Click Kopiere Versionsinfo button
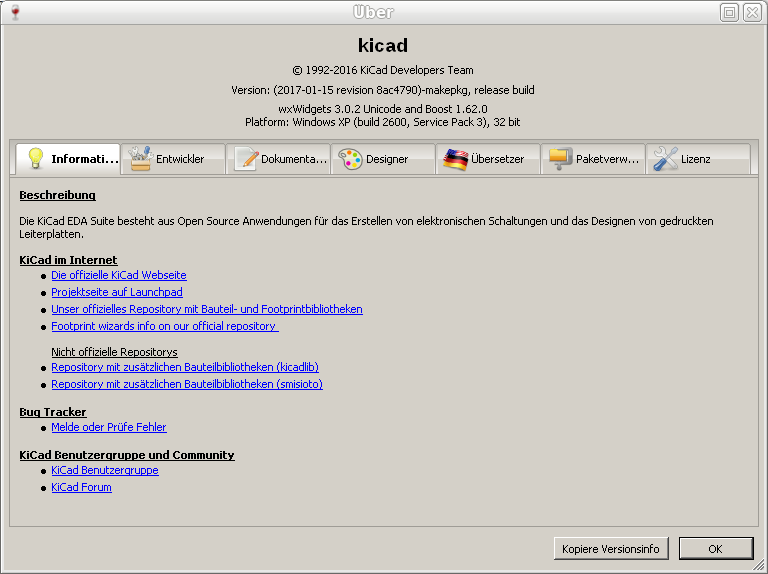Viewport: 768px width, 574px height. [611, 549]
